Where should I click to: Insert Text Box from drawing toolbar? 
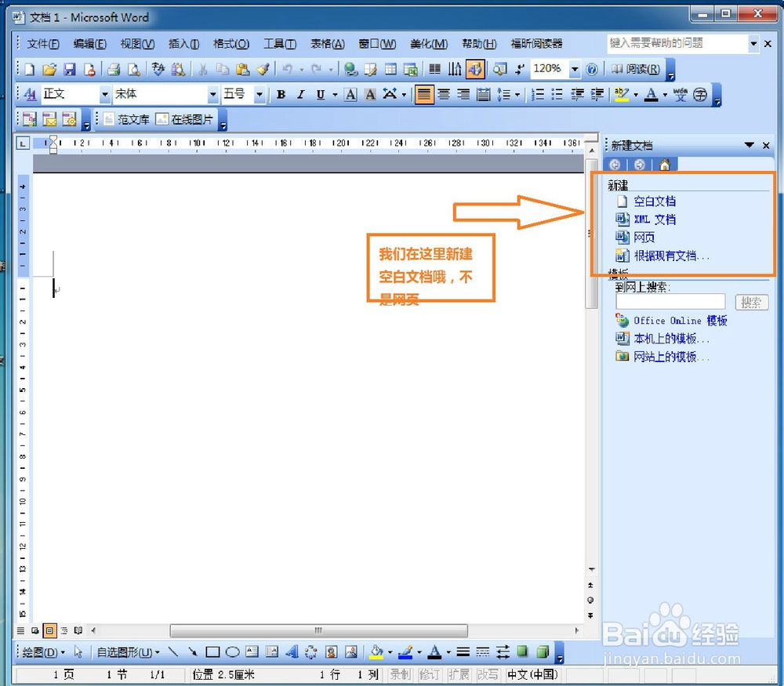tap(252, 652)
